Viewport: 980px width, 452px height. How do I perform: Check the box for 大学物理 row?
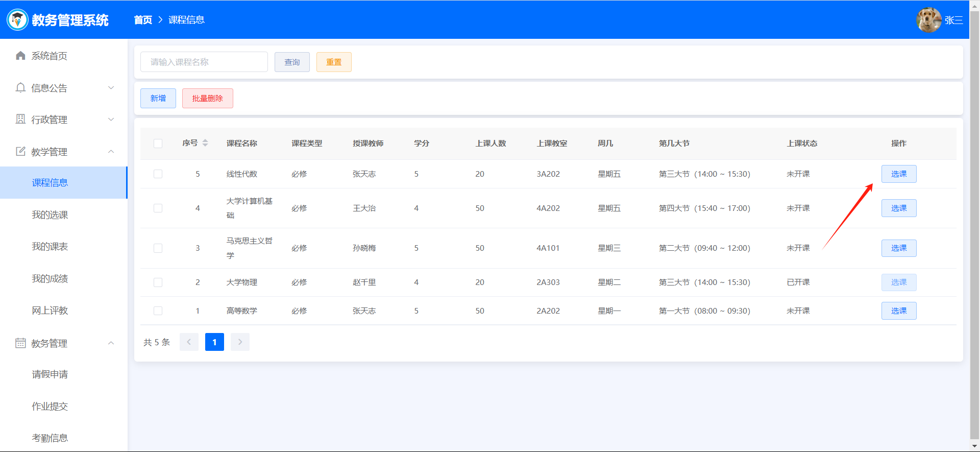click(158, 282)
